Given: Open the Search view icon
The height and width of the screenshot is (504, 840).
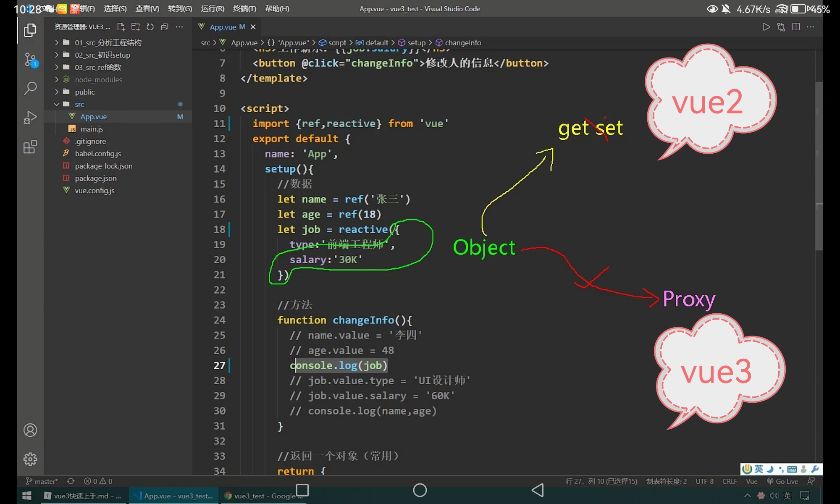Looking at the screenshot, I should point(30,88).
